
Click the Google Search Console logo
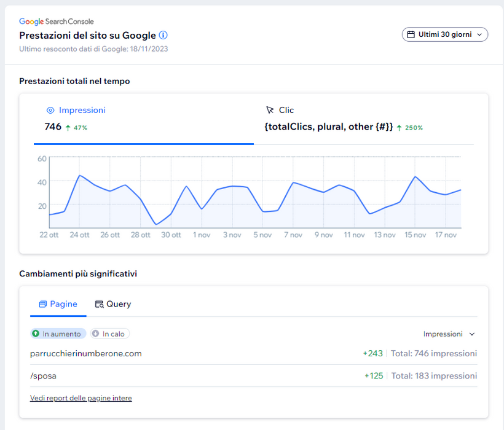tap(57, 21)
